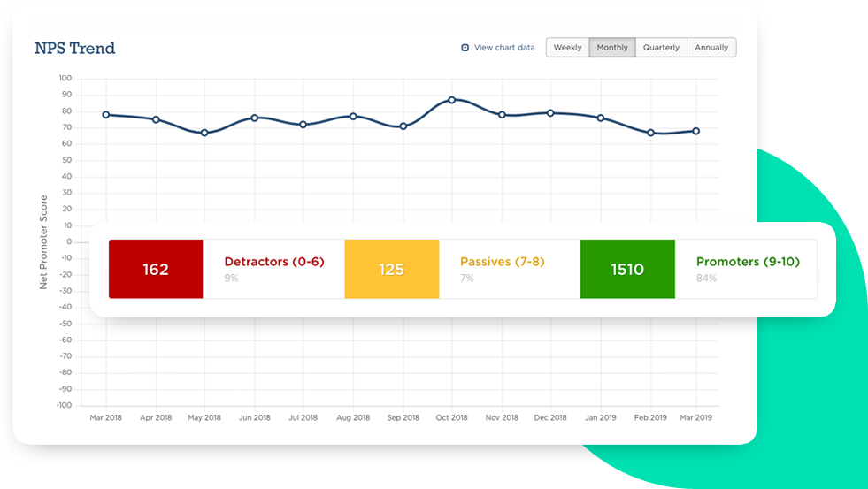Click the -100 y-axis value
Viewport: 868px width, 489px height.
(65, 405)
